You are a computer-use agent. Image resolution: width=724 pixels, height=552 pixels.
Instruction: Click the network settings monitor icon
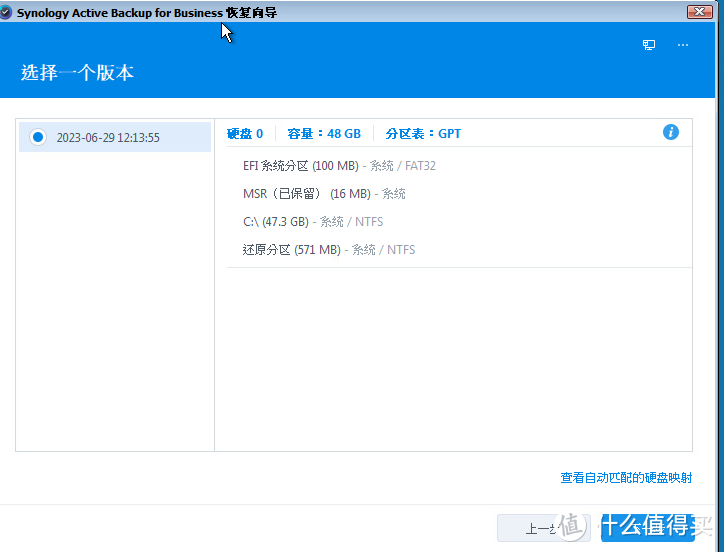(x=649, y=45)
